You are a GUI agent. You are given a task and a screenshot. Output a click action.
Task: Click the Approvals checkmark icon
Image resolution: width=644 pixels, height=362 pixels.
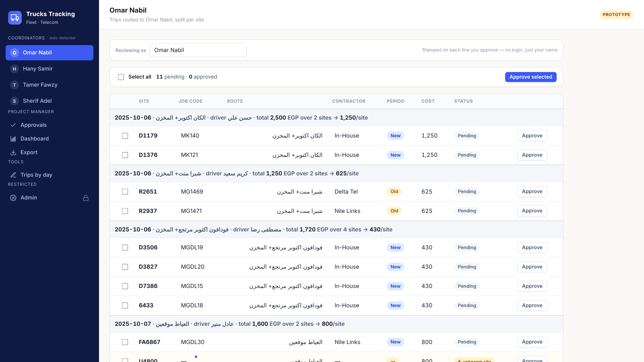[13, 125]
